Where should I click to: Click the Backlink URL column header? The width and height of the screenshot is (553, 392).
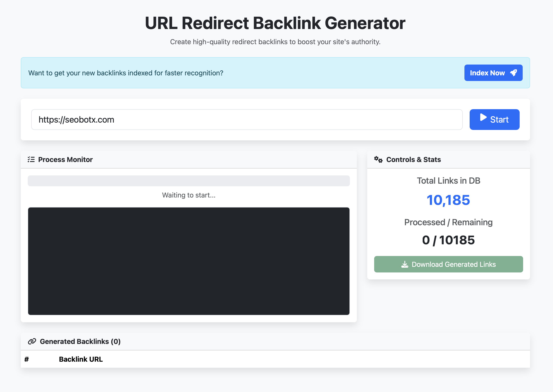pyautogui.click(x=81, y=359)
